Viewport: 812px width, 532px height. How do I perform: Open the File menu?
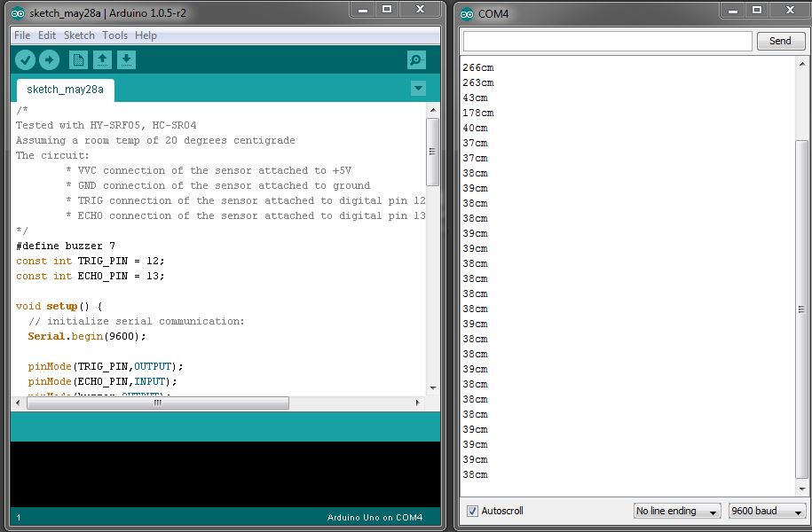point(22,35)
